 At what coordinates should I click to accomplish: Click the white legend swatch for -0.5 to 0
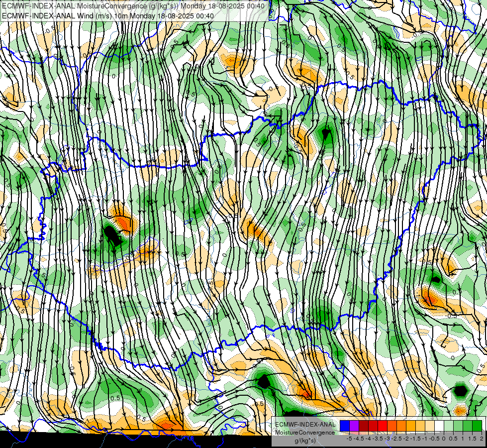tap(439, 426)
